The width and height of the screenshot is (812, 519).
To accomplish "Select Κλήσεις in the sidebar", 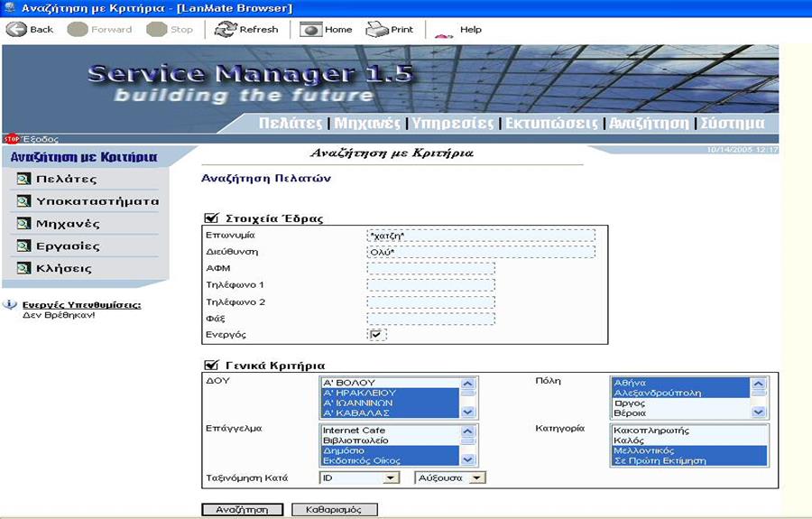I will [64, 268].
